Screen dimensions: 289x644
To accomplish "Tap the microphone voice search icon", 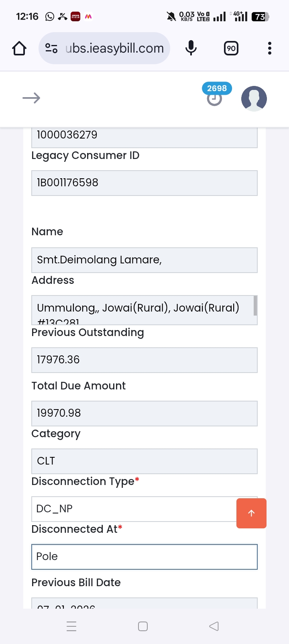I will [x=191, y=49].
